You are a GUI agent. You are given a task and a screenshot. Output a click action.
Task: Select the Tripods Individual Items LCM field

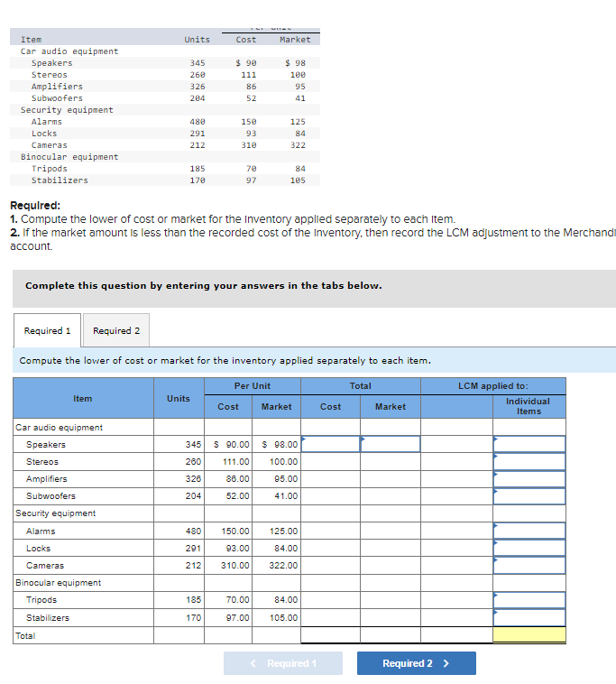tap(529, 600)
